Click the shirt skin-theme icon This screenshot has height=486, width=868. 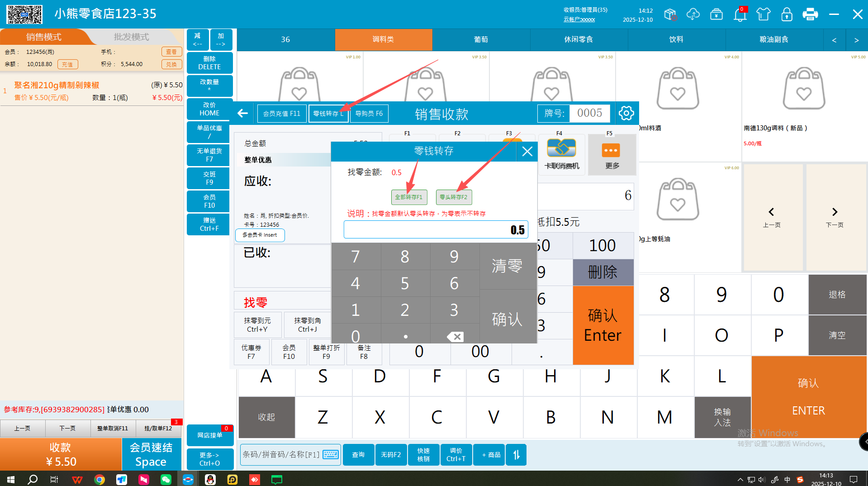[763, 14]
